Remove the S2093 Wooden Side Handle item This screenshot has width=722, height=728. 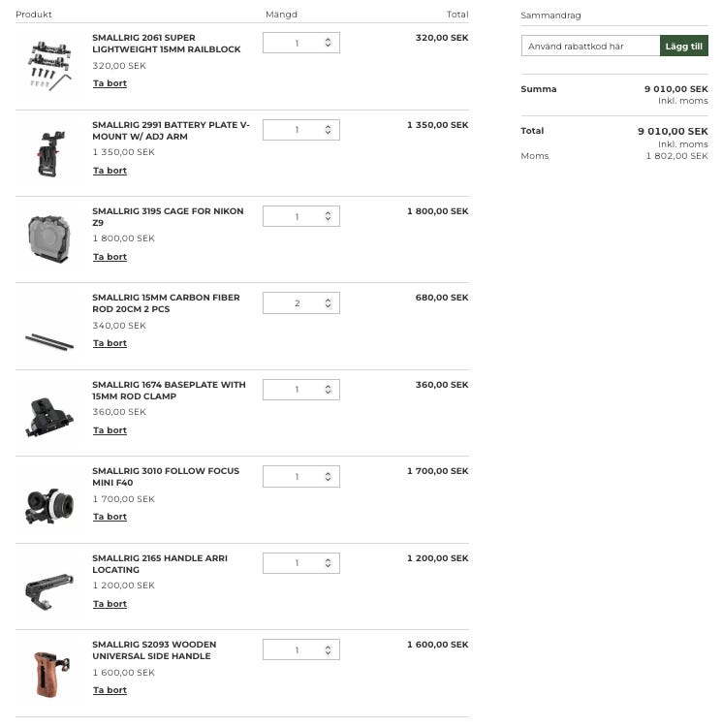(x=110, y=690)
